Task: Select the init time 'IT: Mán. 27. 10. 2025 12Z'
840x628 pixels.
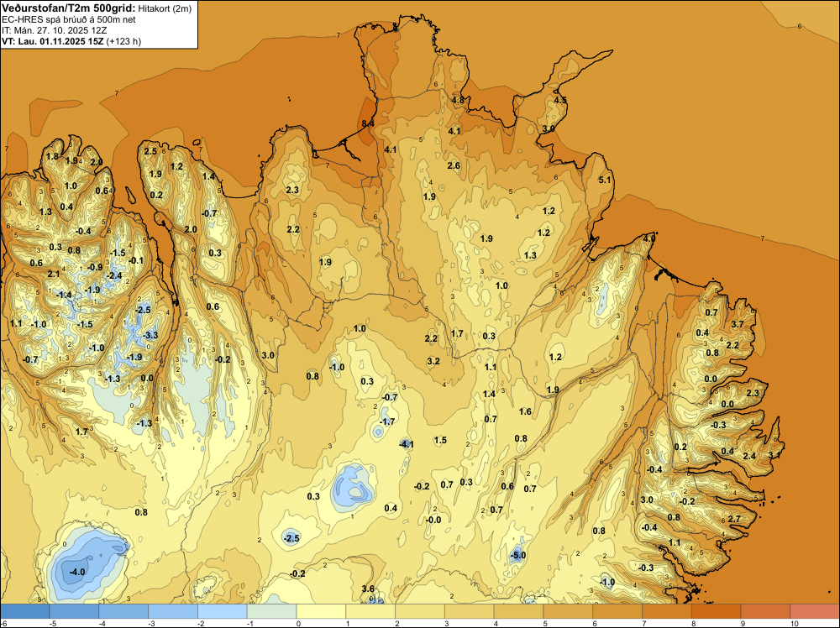Action: [54, 30]
